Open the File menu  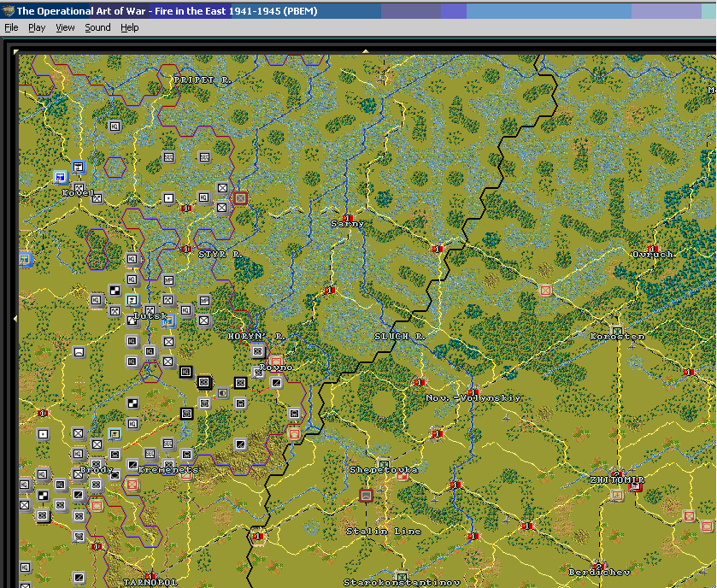tap(11, 27)
